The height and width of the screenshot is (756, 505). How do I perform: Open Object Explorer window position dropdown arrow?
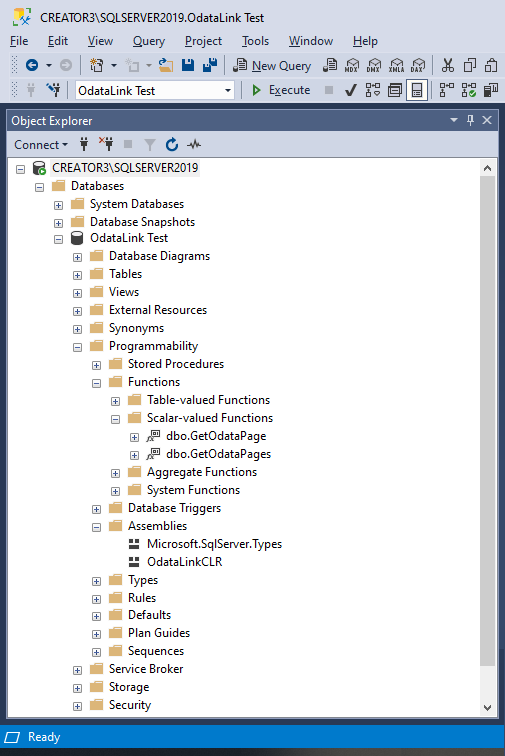[454, 120]
